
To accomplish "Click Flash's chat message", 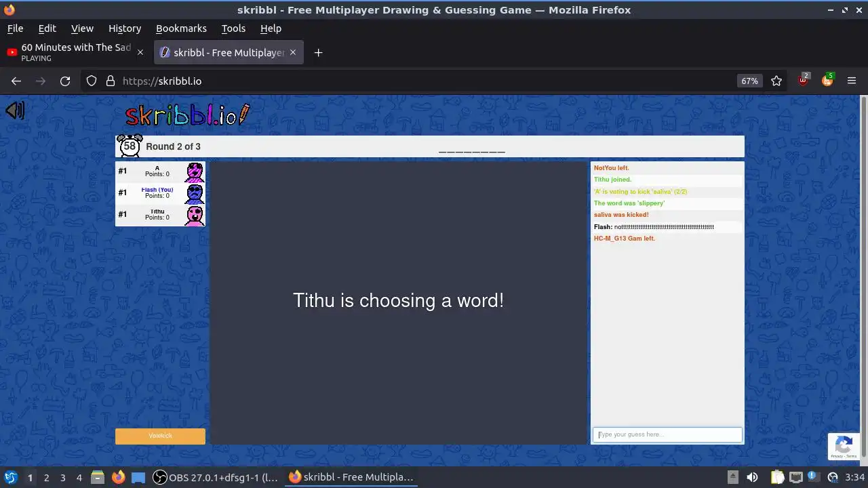I will [x=654, y=227].
